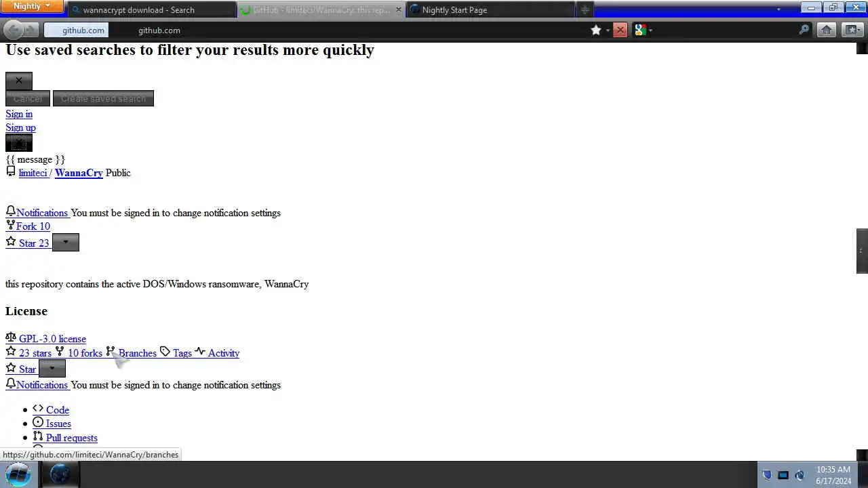
Task: Click the Nightly globe taskbar icon
Action: click(60, 474)
